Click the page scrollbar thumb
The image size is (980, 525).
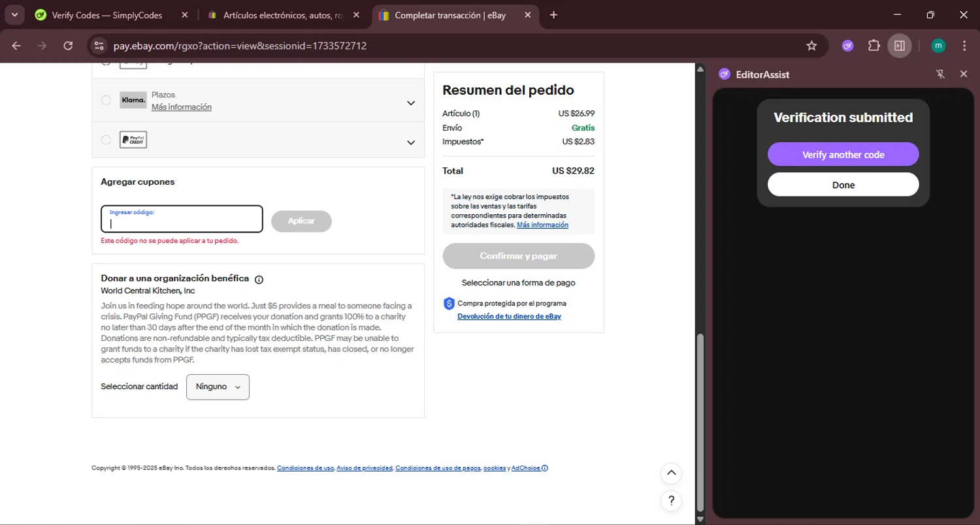pos(700,422)
